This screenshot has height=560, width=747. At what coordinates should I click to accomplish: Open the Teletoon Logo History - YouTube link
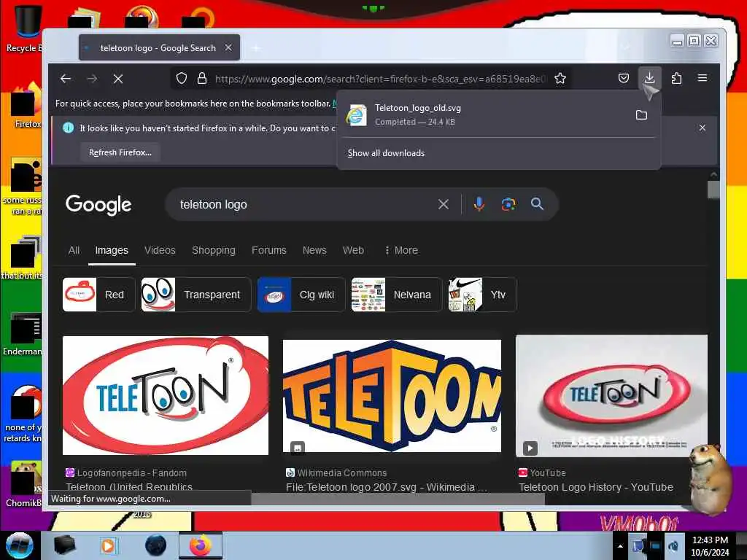click(x=596, y=487)
